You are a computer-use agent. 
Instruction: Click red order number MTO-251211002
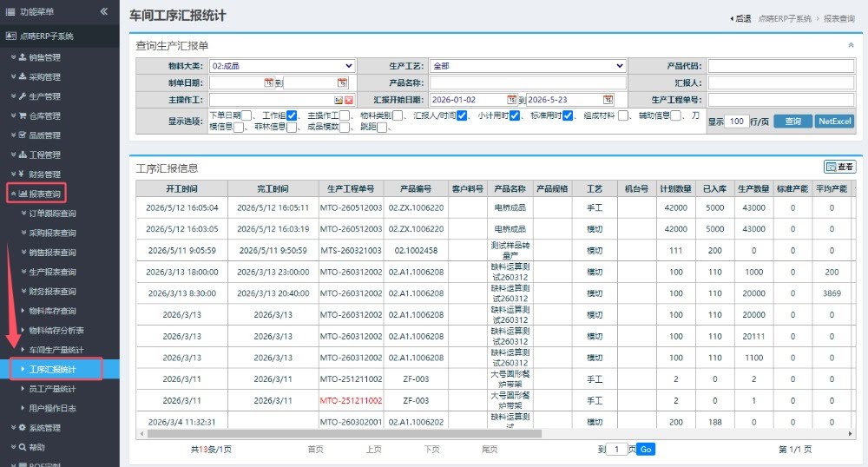[x=351, y=401]
